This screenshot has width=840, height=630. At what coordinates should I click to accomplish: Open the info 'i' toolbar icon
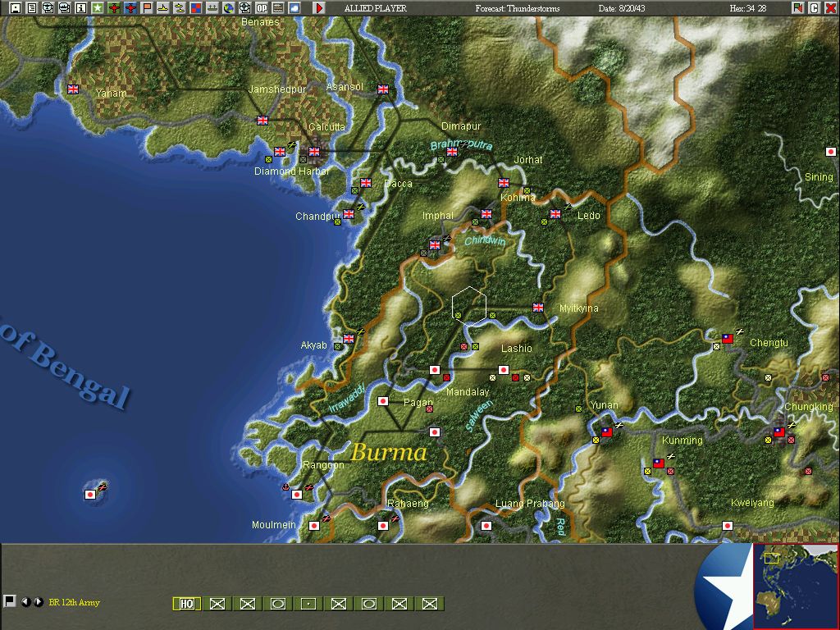pos(81,8)
